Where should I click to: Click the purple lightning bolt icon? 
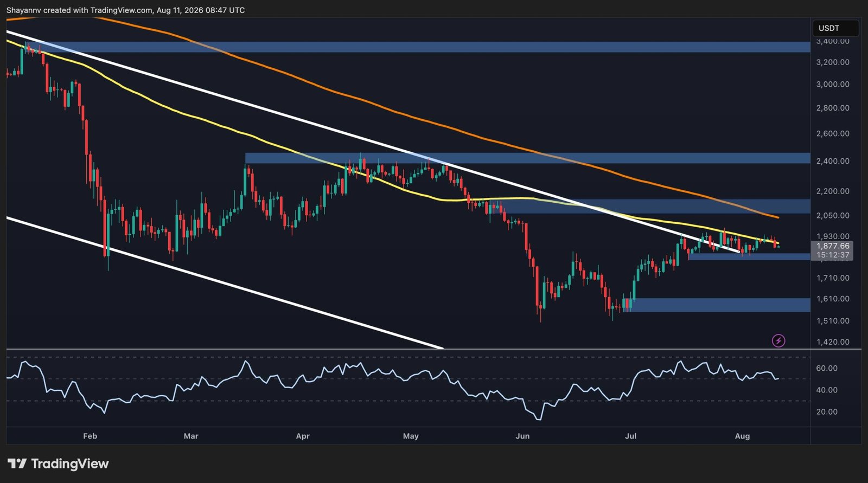[778, 341]
